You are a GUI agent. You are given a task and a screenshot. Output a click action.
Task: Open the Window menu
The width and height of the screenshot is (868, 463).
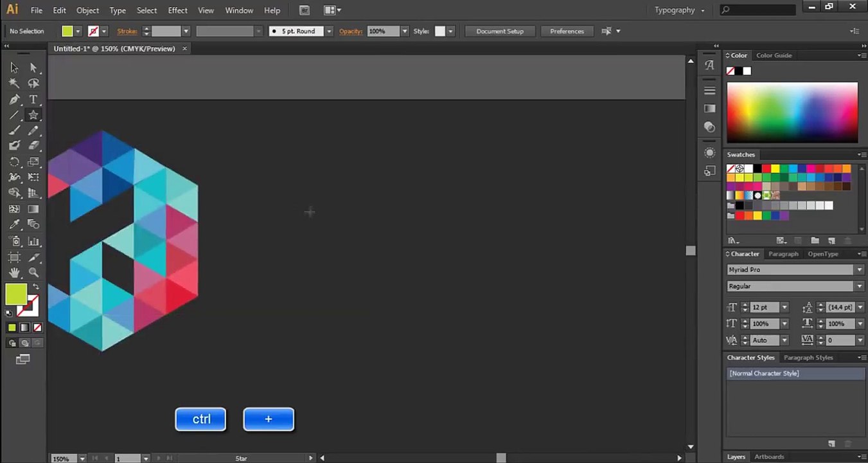point(239,10)
